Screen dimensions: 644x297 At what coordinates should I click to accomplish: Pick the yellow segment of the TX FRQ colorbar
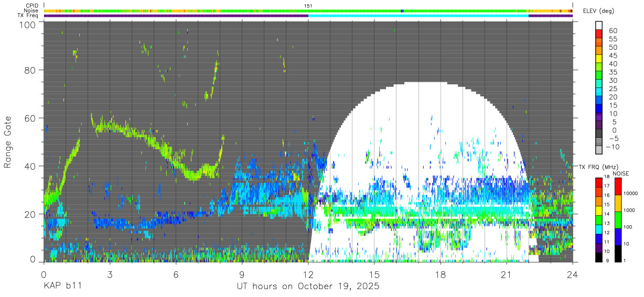(598, 210)
